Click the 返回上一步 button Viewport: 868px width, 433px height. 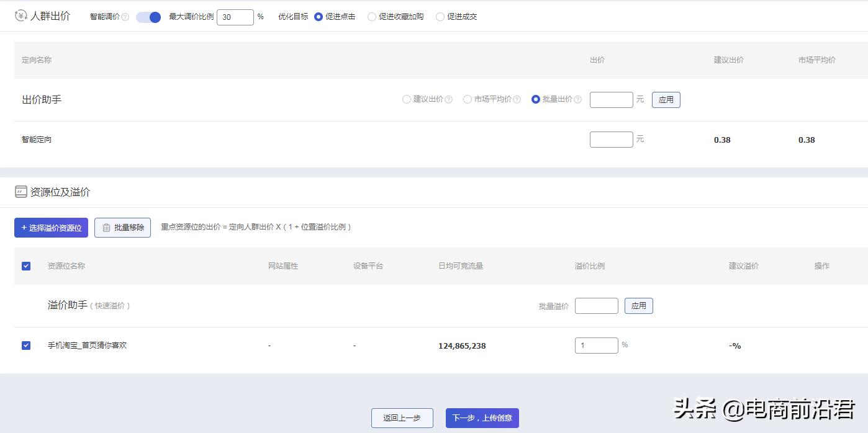click(x=402, y=418)
